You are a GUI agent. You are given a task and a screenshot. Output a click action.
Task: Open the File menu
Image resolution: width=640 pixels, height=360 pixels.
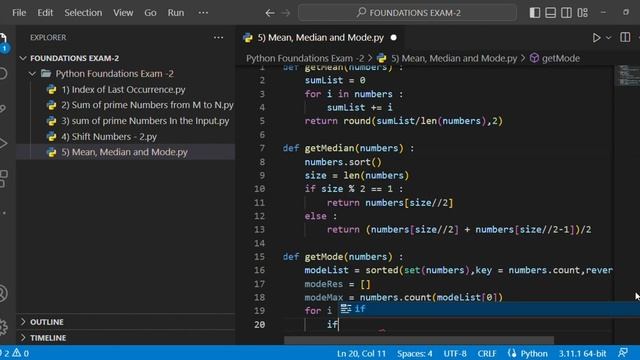(19, 13)
